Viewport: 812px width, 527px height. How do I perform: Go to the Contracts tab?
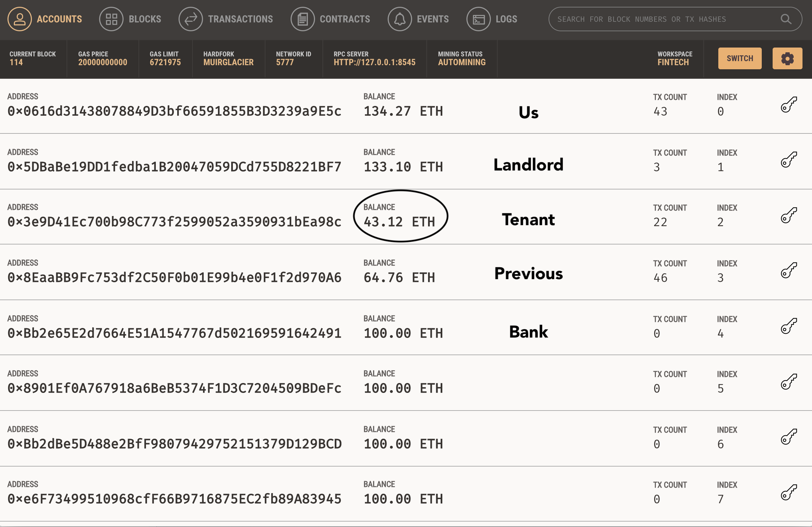coord(330,19)
